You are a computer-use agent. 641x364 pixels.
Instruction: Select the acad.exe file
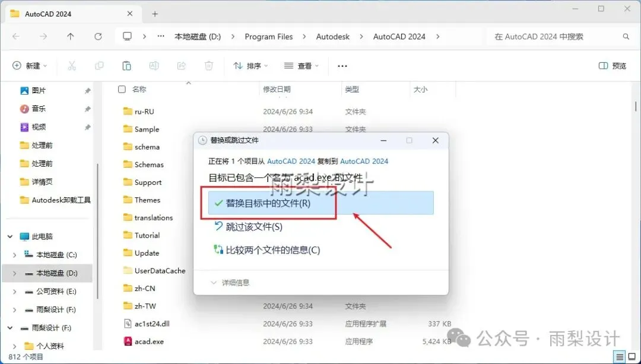click(149, 341)
